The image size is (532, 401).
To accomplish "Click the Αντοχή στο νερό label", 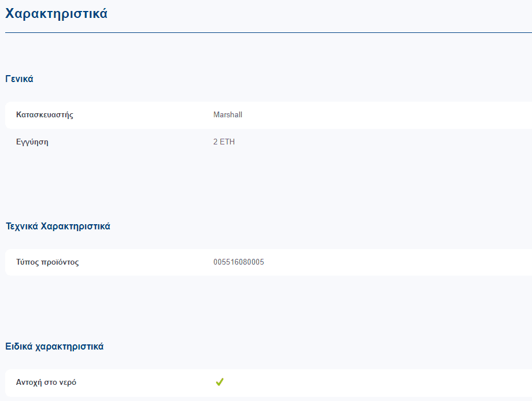I will (x=46, y=383).
